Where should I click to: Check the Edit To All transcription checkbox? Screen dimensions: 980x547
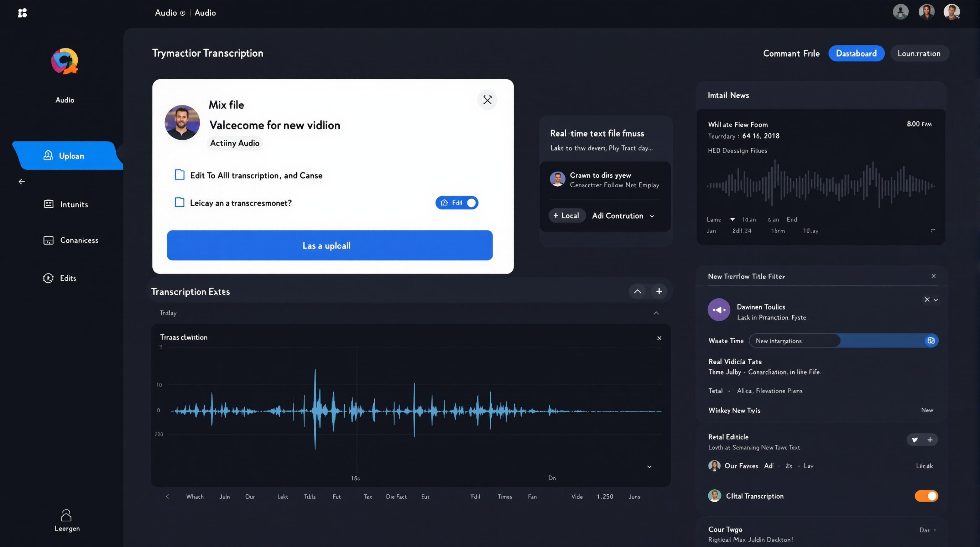click(x=179, y=174)
